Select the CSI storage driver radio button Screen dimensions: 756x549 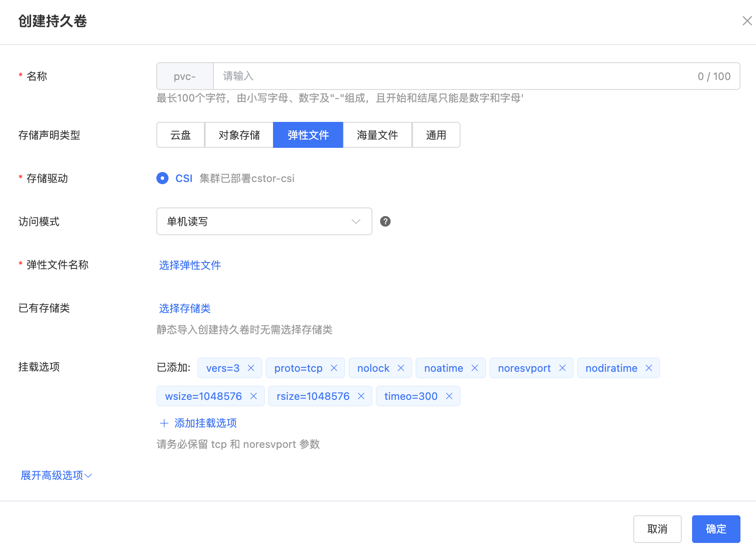[x=162, y=178]
